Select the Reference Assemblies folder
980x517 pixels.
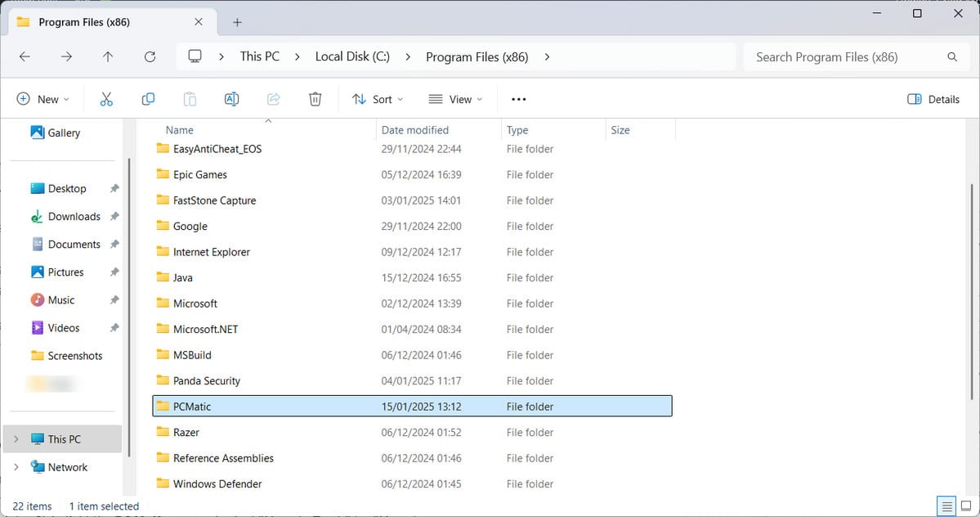(x=413, y=457)
